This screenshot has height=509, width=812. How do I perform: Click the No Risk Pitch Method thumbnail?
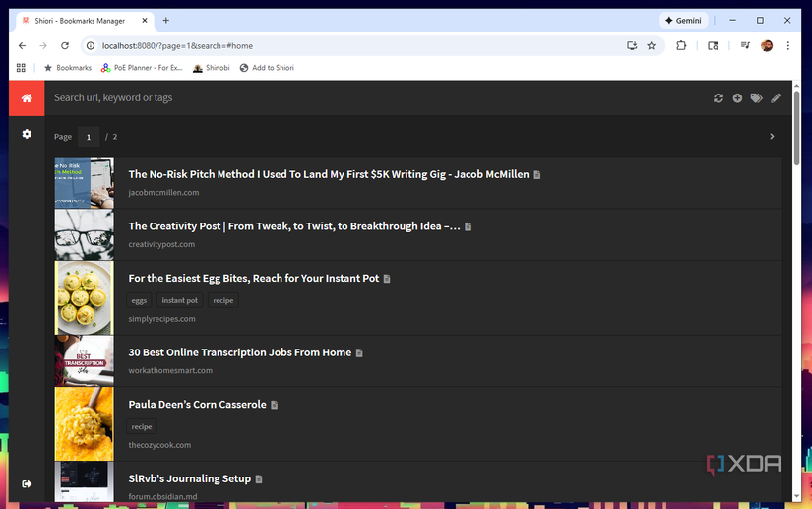(x=84, y=183)
